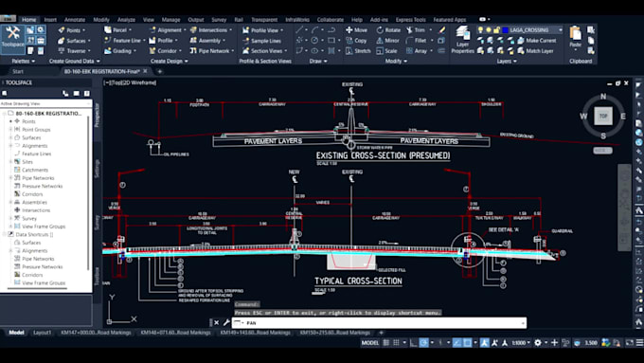This screenshot has width=644, height=363.
Task: Click the ViewCube TOP face
Action: (603, 116)
